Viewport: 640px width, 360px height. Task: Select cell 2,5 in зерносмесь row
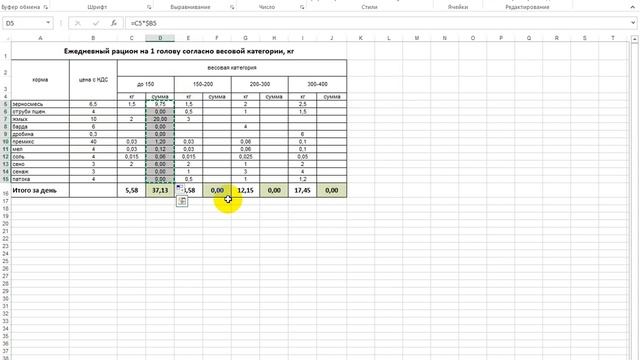[x=302, y=104]
